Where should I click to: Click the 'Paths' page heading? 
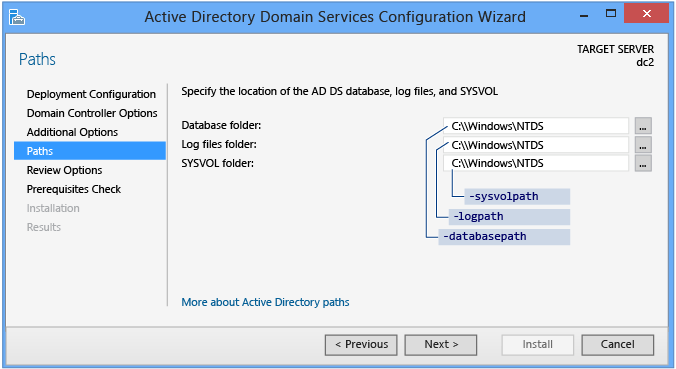37,59
